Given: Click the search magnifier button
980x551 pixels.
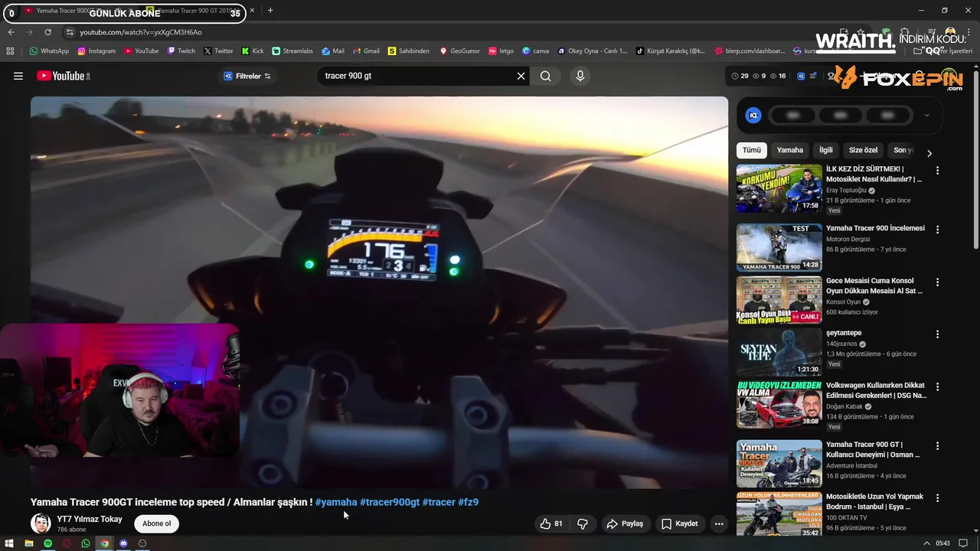Looking at the screenshot, I should [x=545, y=76].
